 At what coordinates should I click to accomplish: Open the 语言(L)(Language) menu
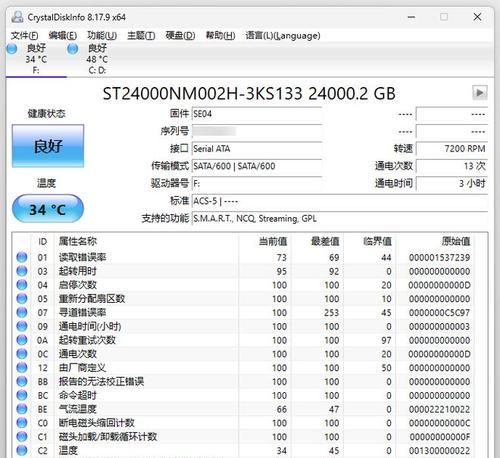tap(283, 35)
